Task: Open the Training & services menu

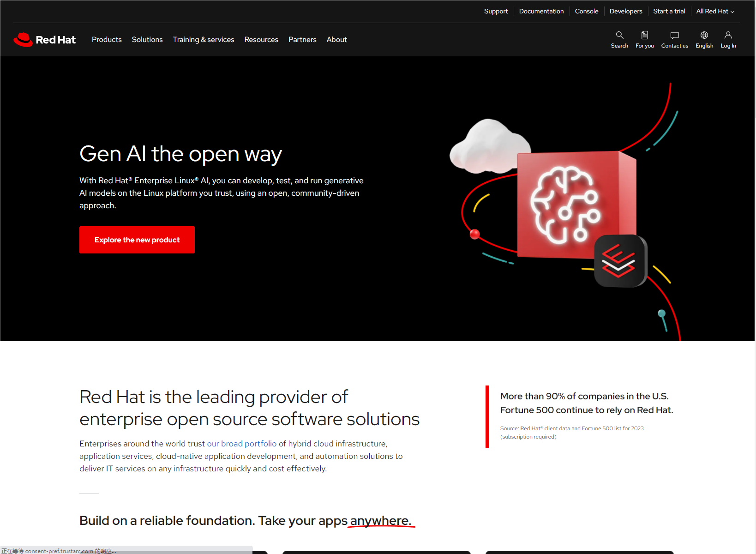Action: click(204, 40)
